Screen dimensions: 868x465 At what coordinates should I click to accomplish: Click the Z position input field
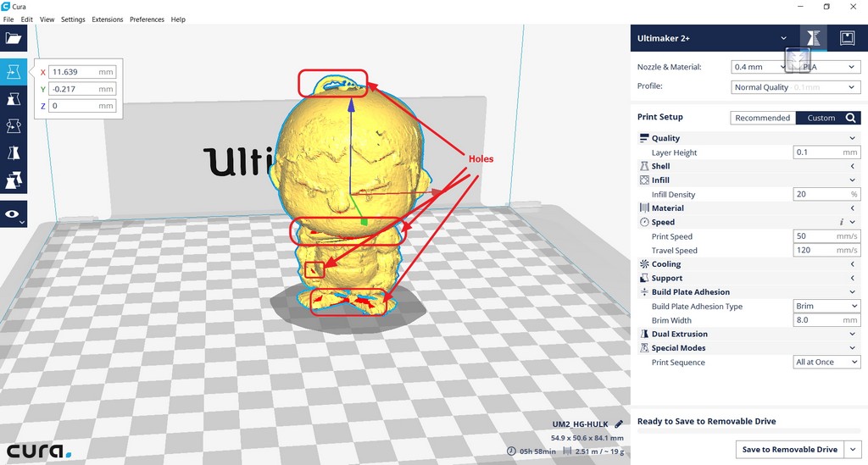[82, 106]
